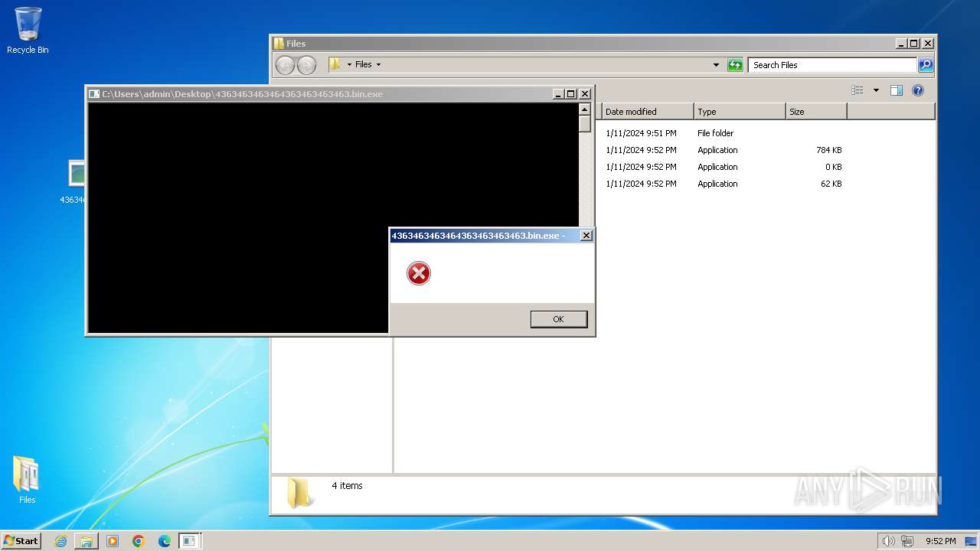Click console window title bar icon
Image resolution: width=980 pixels, height=551 pixels.
pos(94,94)
